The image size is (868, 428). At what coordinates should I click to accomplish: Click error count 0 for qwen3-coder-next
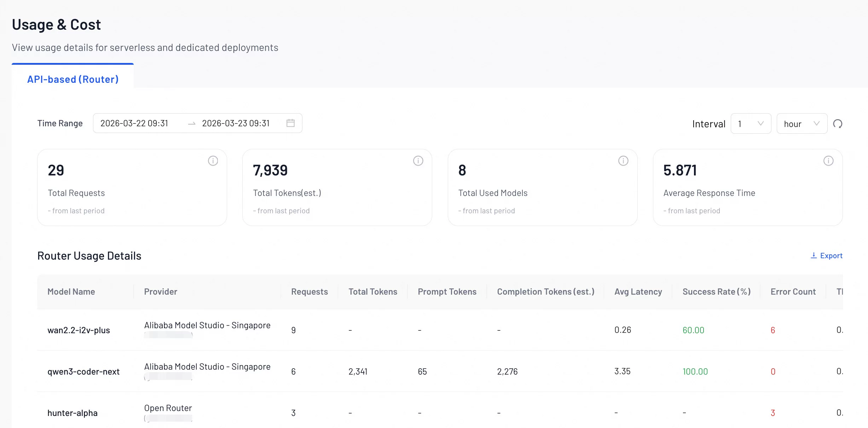click(x=773, y=371)
